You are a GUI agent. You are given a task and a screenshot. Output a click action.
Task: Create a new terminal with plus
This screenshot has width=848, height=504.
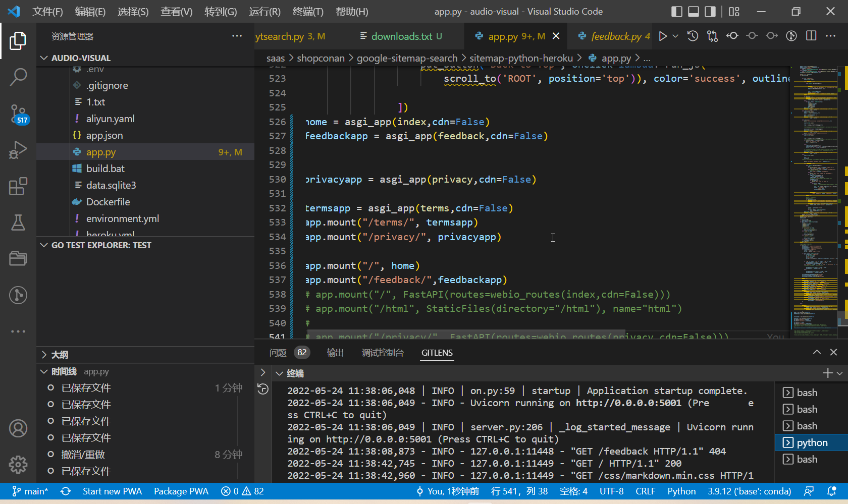coord(827,373)
